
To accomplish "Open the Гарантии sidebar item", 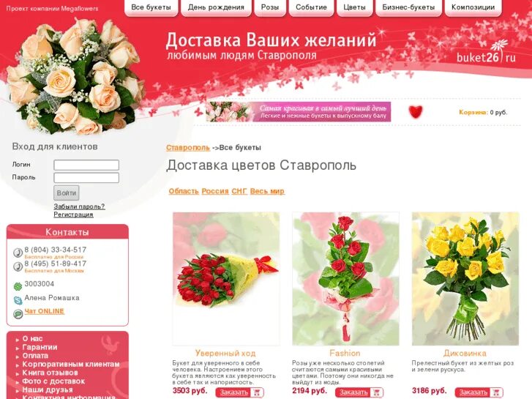I will (40, 347).
